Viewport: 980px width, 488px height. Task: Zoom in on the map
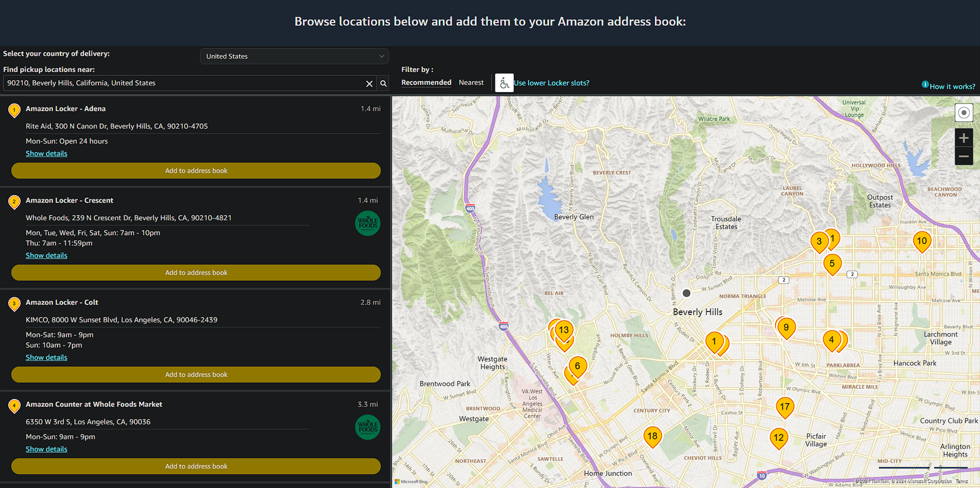coord(963,138)
